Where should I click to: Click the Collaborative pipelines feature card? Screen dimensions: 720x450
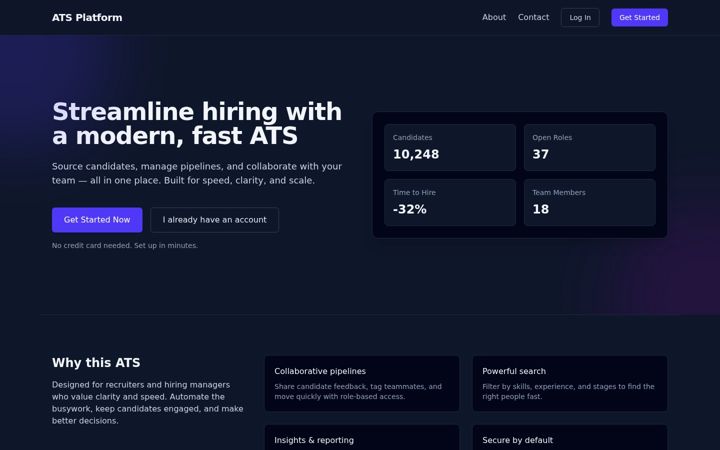coord(362,383)
